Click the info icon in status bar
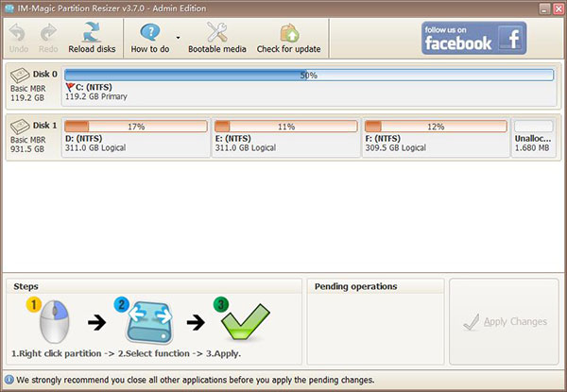Screen dimensions: 567x392 tap(9, 380)
